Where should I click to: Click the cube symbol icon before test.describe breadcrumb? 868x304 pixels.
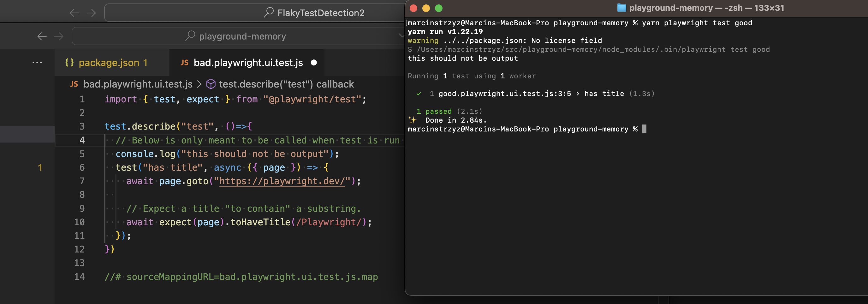(211, 84)
